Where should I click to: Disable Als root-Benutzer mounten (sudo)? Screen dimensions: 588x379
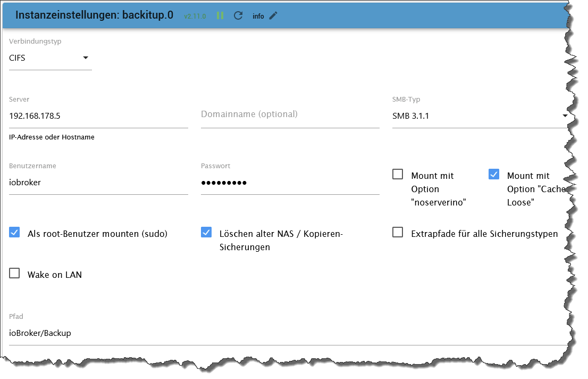click(x=15, y=233)
